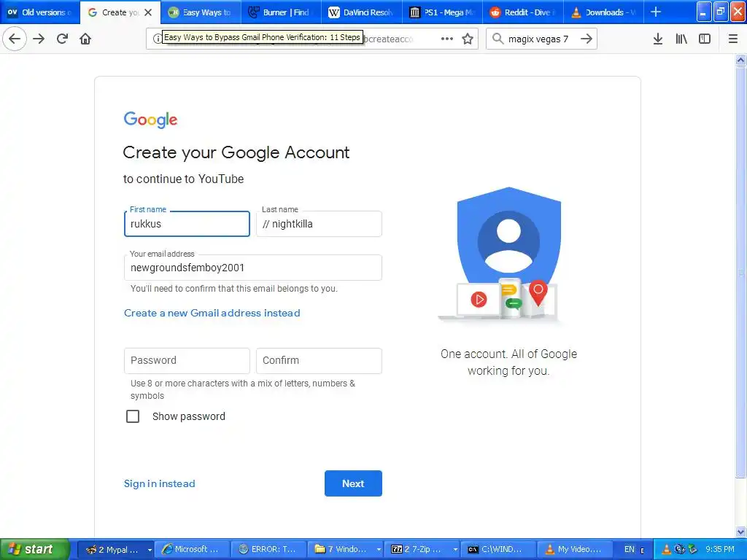The image size is (747, 560).
Task: Open the browser home page
Action: (85, 39)
